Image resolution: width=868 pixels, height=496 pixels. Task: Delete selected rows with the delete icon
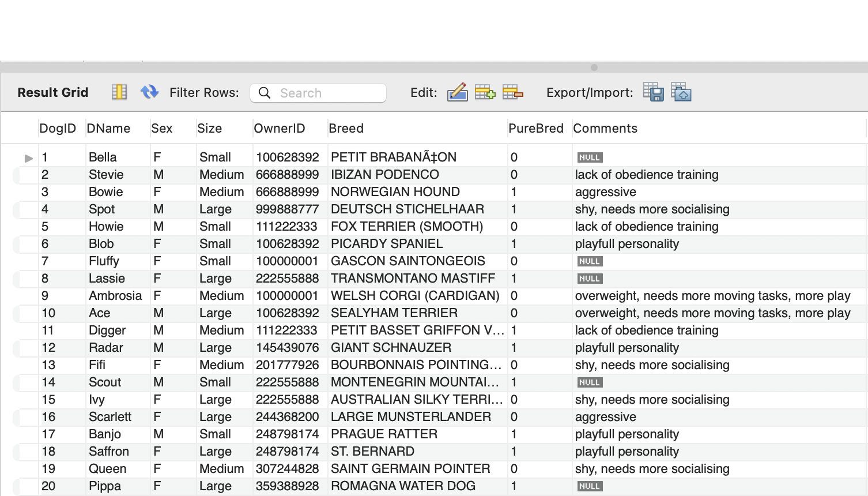click(x=512, y=92)
